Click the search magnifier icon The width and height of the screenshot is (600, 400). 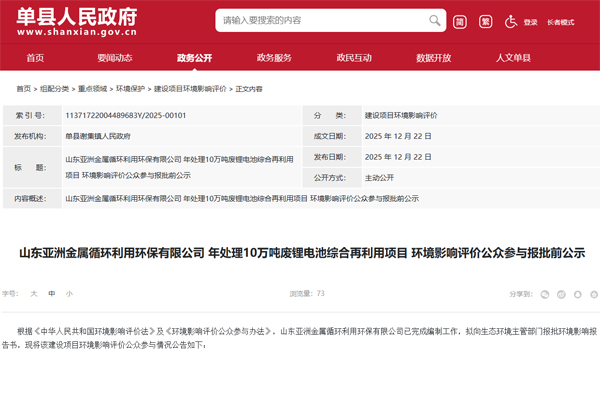(434, 21)
